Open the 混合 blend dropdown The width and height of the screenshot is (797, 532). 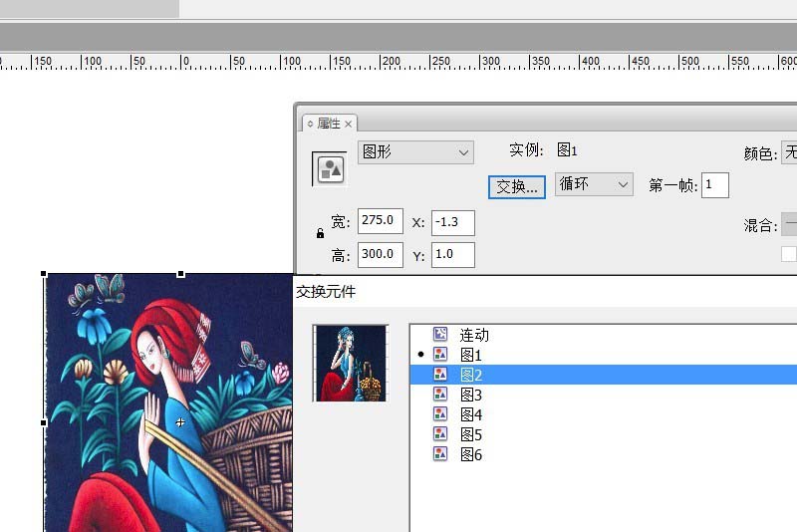789,224
